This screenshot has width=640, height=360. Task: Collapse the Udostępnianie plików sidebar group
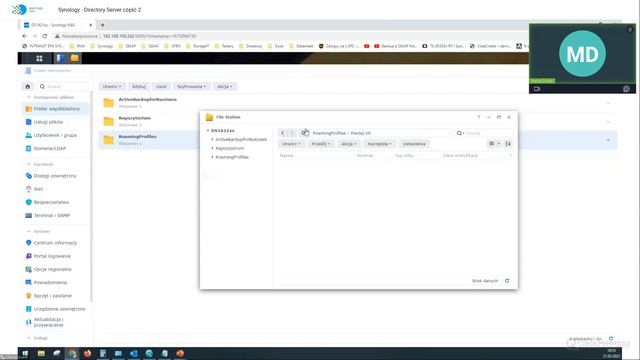(29, 98)
